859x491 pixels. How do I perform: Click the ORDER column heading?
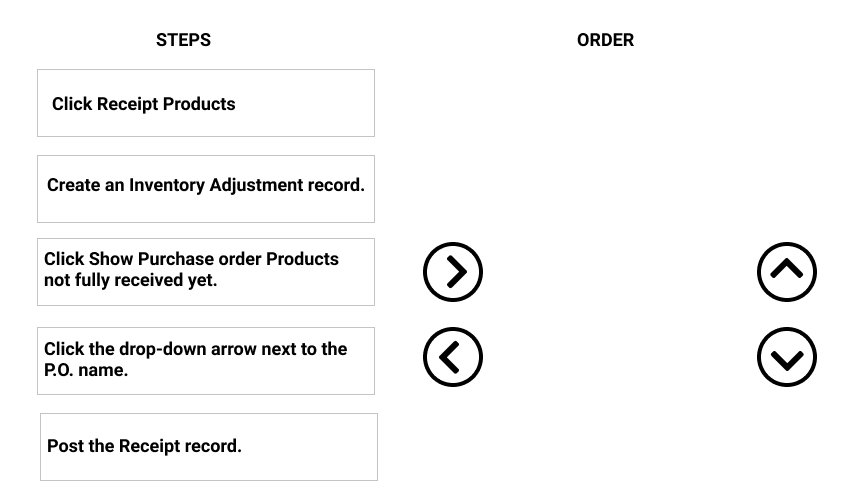pos(605,40)
